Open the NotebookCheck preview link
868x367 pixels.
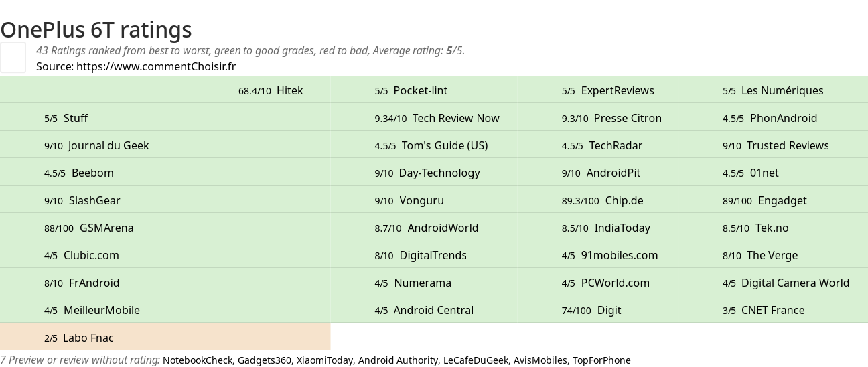[x=198, y=360]
